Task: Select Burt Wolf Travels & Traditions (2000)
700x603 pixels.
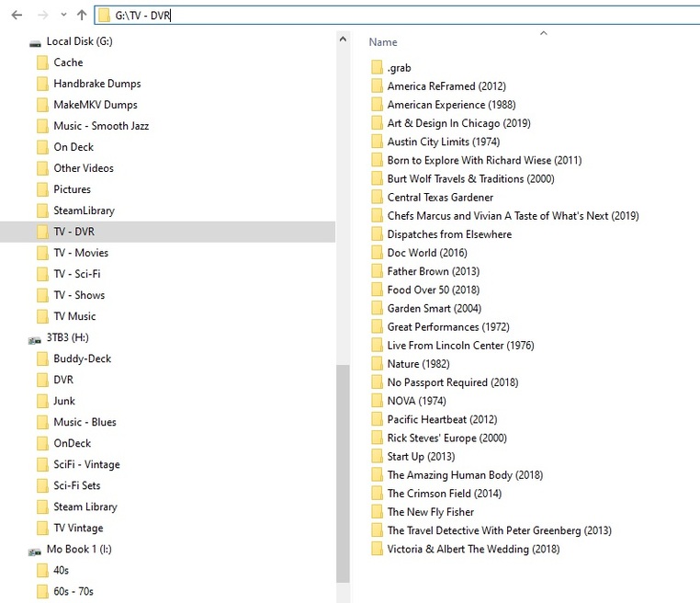Action: coord(470,178)
